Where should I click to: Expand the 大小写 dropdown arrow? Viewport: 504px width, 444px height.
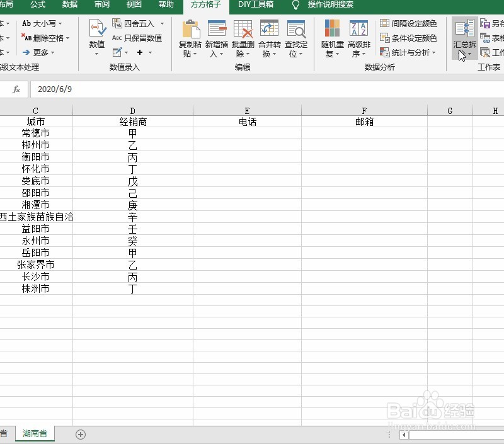click(x=60, y=23)
